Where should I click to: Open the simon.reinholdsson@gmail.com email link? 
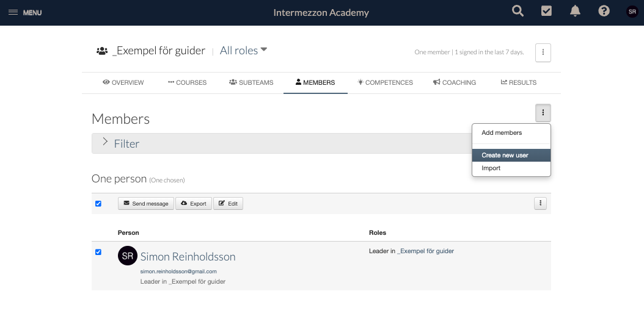(x=178, y=271)
